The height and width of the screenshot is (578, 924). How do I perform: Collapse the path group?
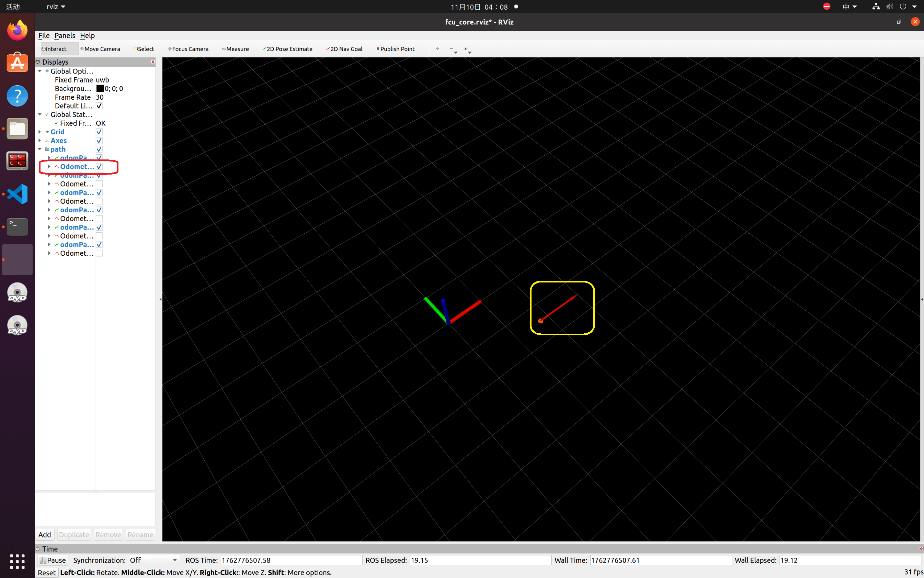coord(40,149)
